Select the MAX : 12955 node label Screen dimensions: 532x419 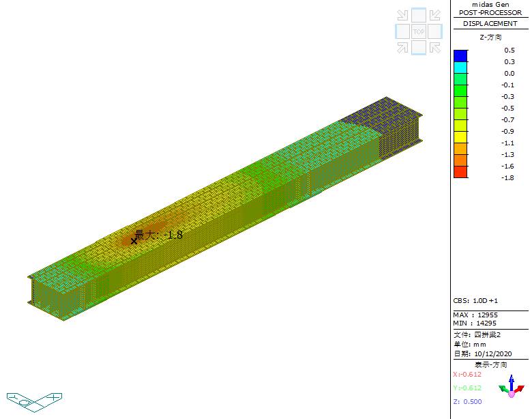pos(477,315)
